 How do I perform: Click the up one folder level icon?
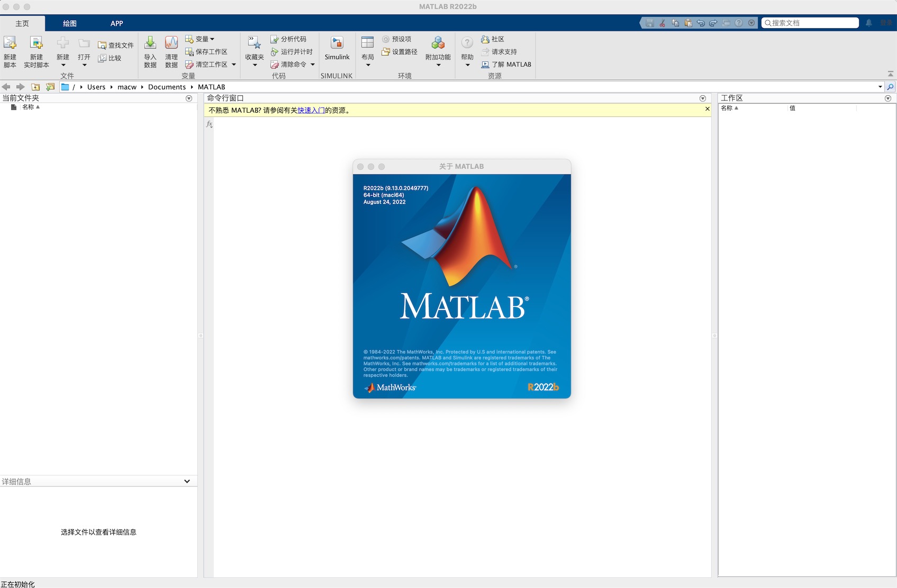point(35,87)
